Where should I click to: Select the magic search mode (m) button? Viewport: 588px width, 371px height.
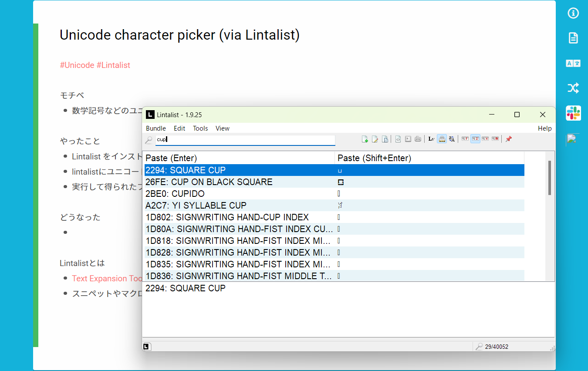coord(495,139)
